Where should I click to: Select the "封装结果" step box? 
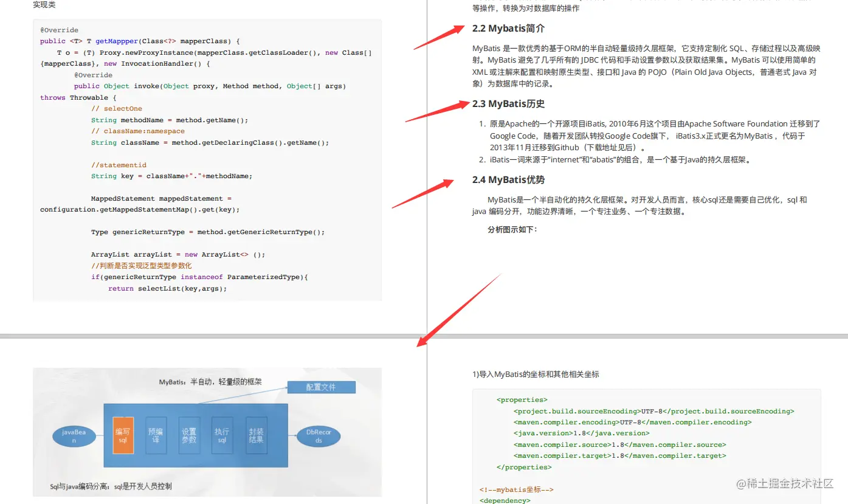pos(256,436)
